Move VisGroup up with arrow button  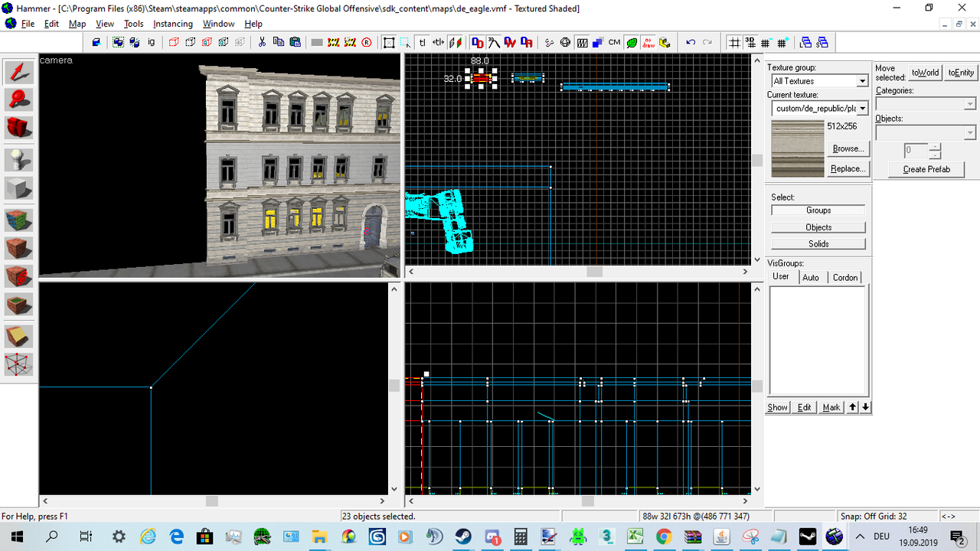(852, 407)
